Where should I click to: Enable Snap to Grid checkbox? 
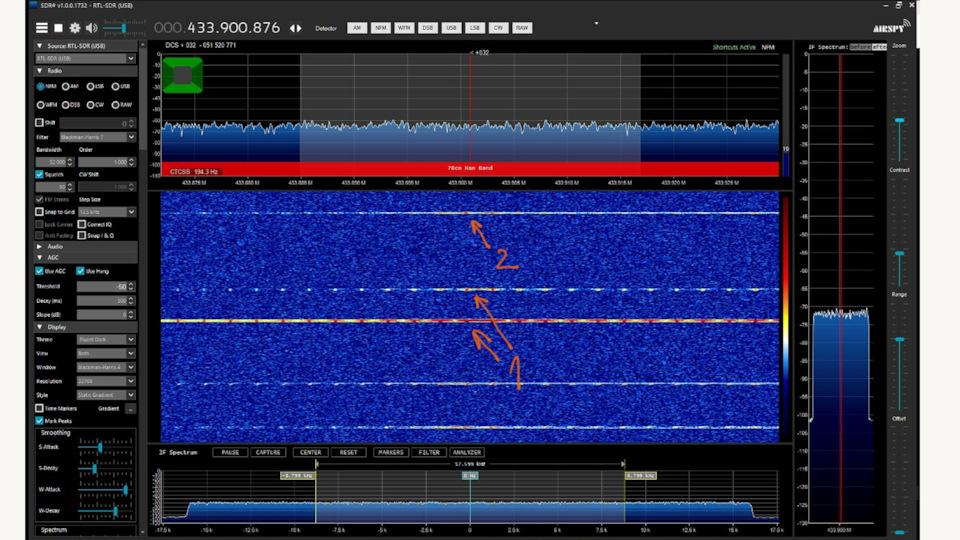tap(40, 212)
